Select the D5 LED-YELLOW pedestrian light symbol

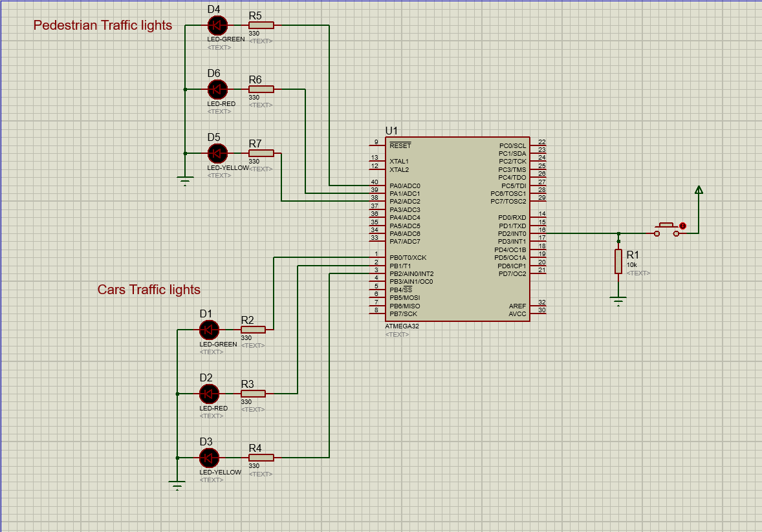point(217,153)
